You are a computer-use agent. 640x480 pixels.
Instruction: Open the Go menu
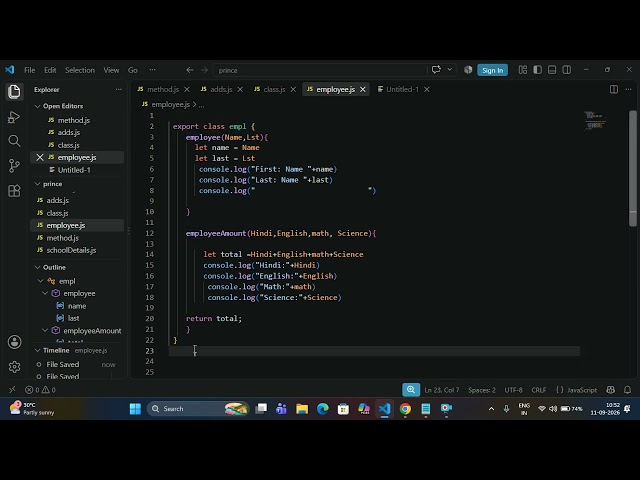133,70
